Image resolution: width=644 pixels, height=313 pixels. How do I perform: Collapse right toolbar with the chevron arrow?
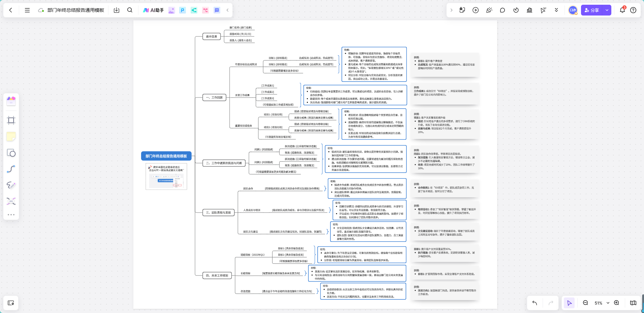point(451,10)
